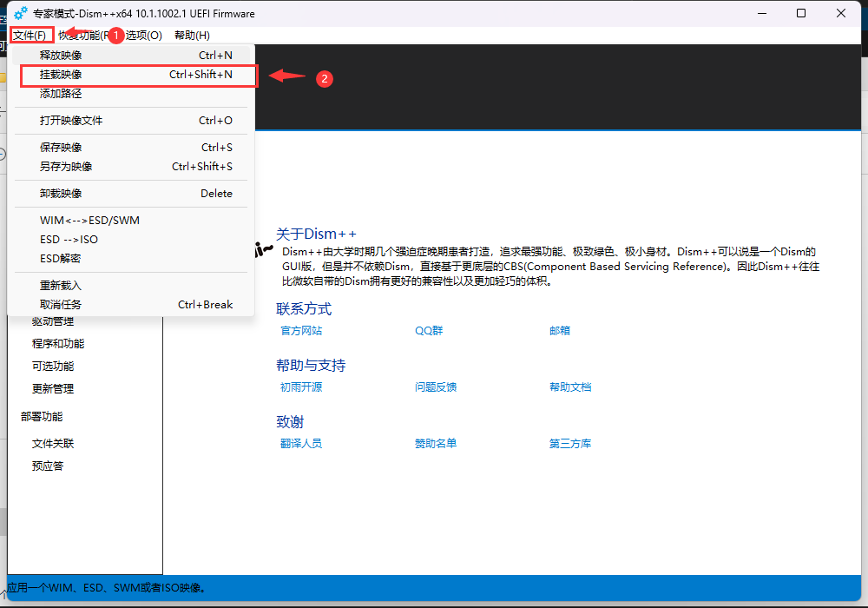Click 添加路径 in the menu
The height and width of the screenshot is (608, 868).
[x=61, y=94]
